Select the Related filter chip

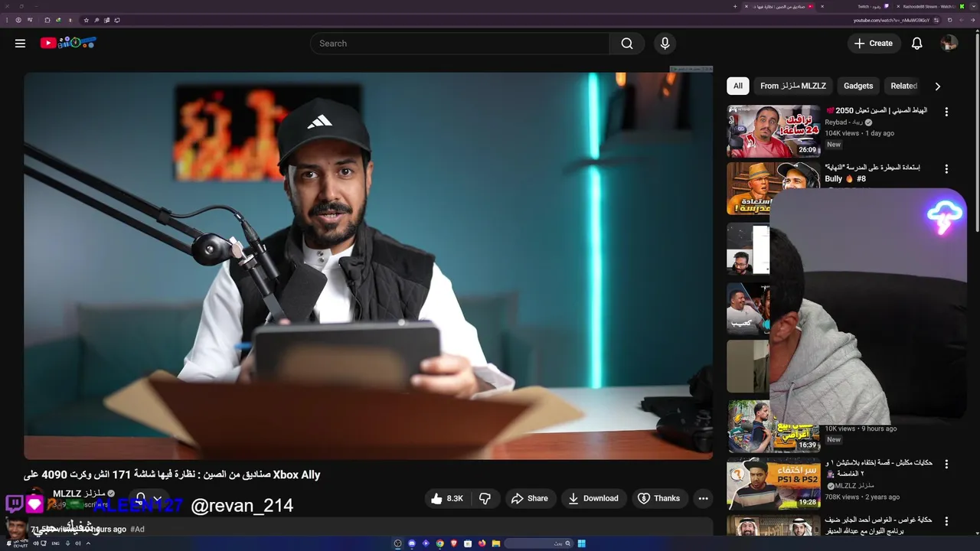pyautogui.click(x=903, y=86)
